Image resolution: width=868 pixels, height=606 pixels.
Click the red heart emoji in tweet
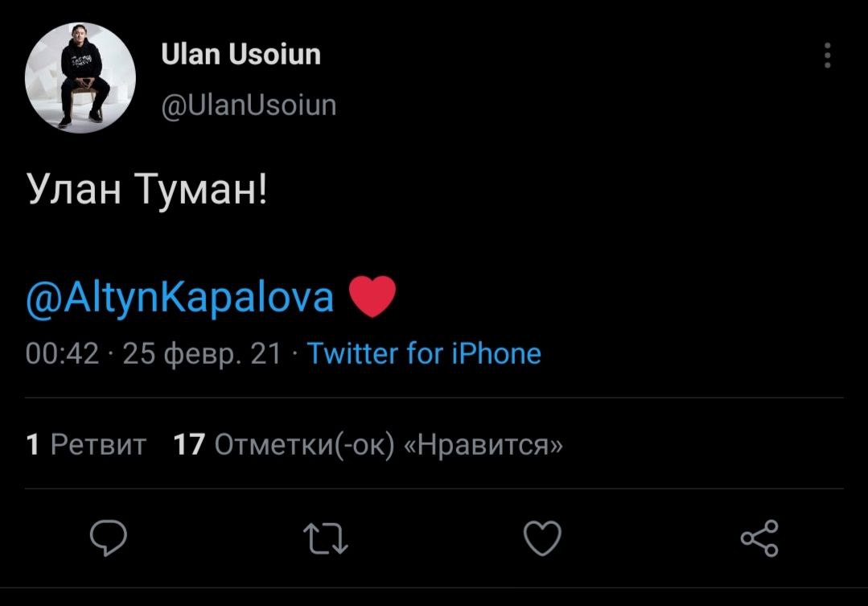pos(373,297)
